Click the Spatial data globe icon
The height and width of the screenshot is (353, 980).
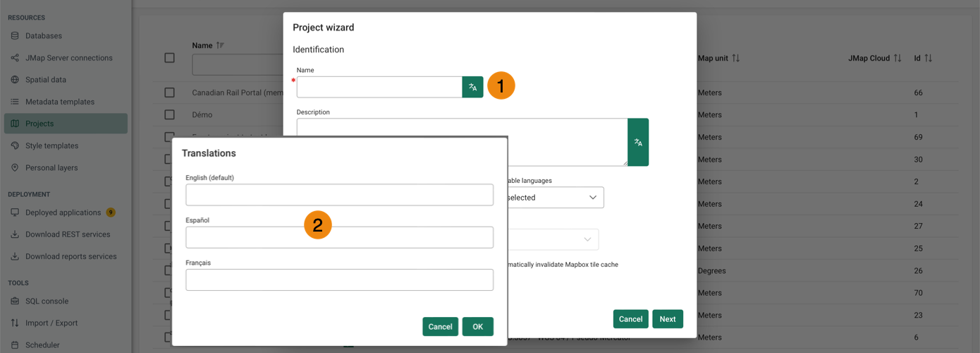(15, 80)
